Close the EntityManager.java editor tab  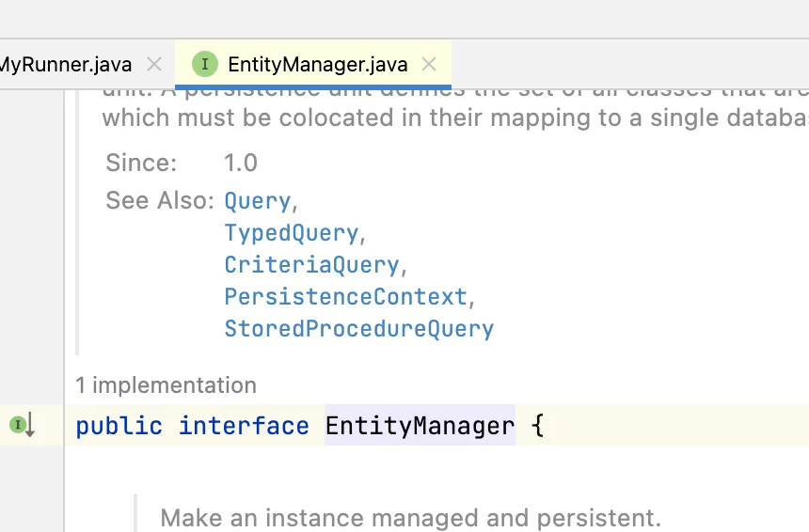point(429,64)
